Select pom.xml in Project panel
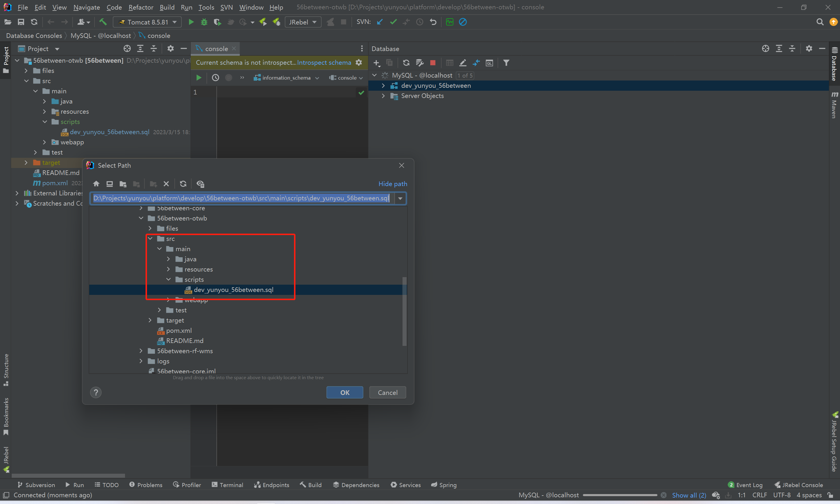Screen dimensions: 840x504 pos(55,183)
